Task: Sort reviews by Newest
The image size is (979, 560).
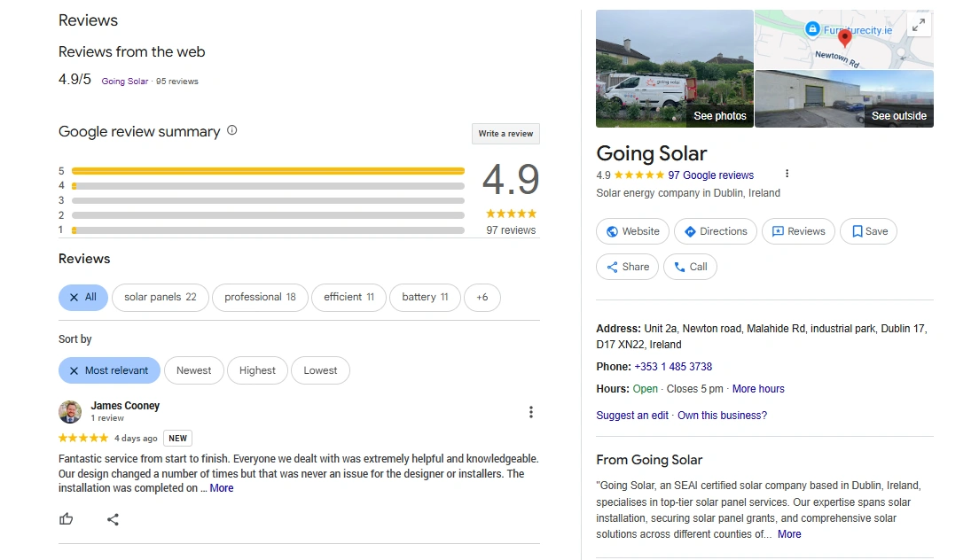Action: [193, 370]
